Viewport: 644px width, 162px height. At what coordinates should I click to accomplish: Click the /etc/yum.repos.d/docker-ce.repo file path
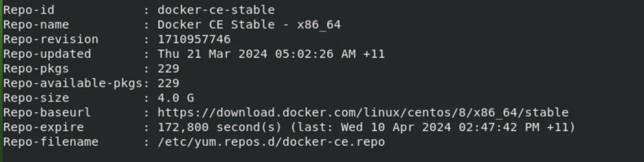point(271,142)
